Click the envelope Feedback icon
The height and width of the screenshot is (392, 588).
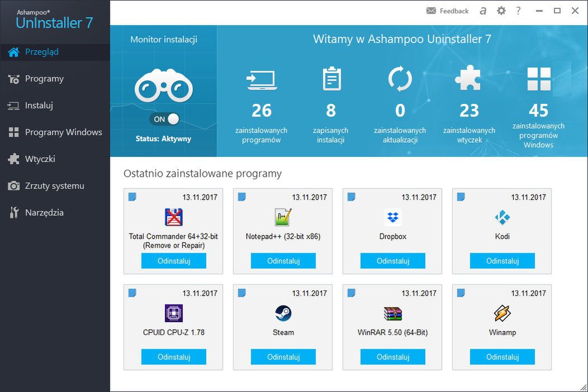(431, 11)
